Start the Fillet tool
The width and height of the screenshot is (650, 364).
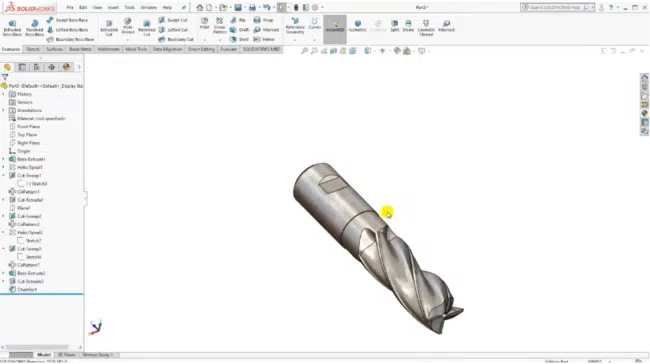204,24
